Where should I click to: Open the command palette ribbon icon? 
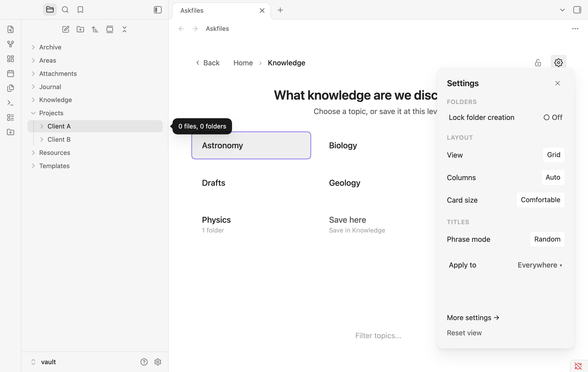pos(11,103)
